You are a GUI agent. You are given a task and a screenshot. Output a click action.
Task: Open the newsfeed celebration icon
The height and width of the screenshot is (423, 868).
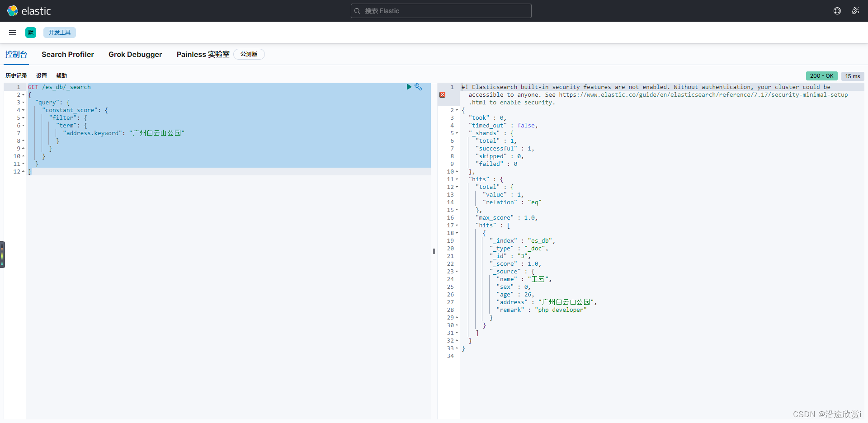pos(855,11)
